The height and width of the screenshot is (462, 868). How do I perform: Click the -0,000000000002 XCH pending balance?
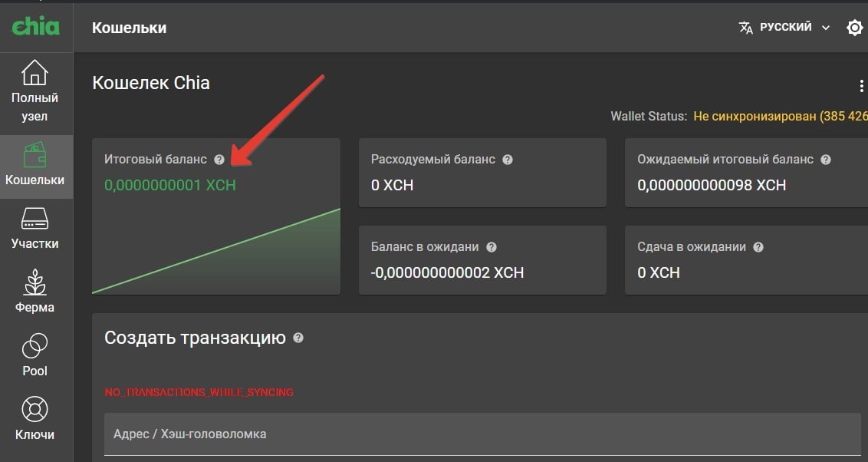click(447, 272)
